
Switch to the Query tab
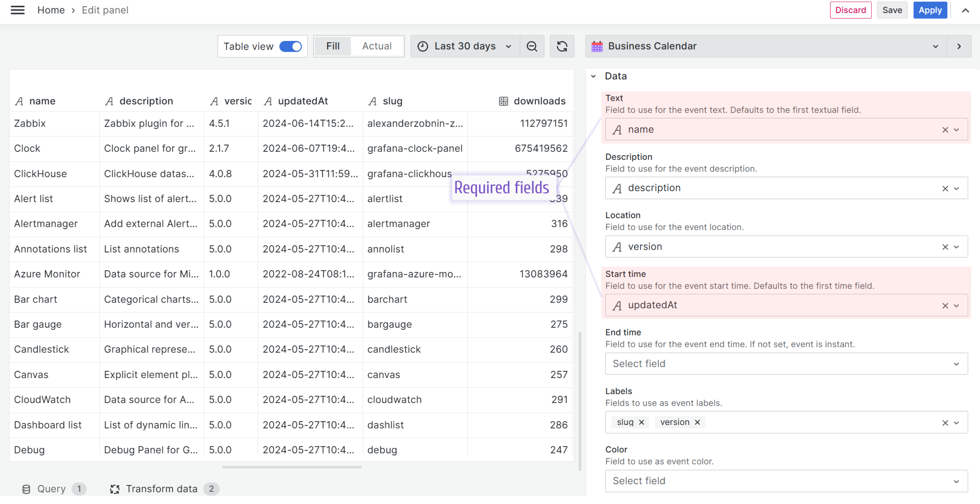[x=51, y=488]
